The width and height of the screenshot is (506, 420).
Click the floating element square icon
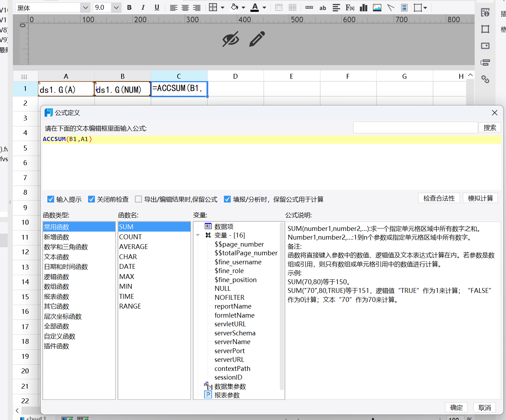(x=418, y=8)
